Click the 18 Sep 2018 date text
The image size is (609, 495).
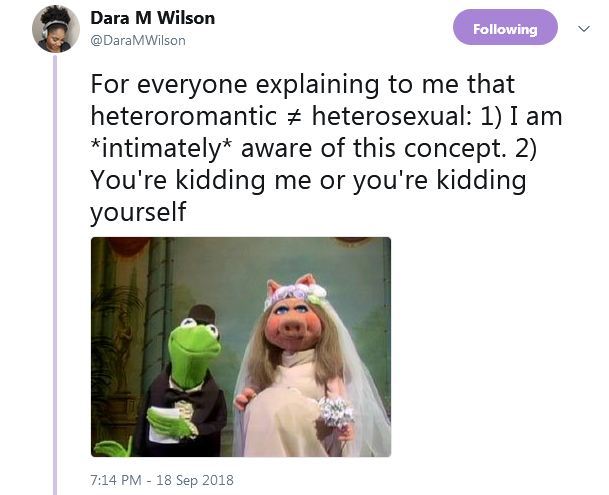195,480
